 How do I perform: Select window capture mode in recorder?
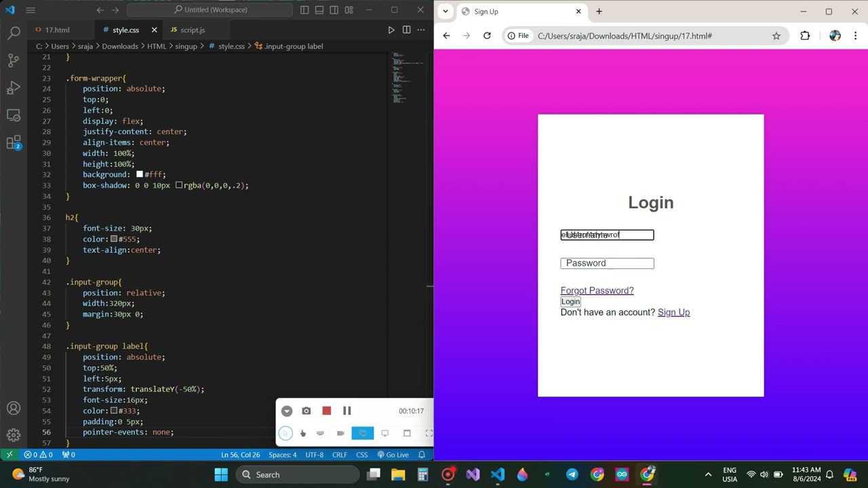[407, 433]
